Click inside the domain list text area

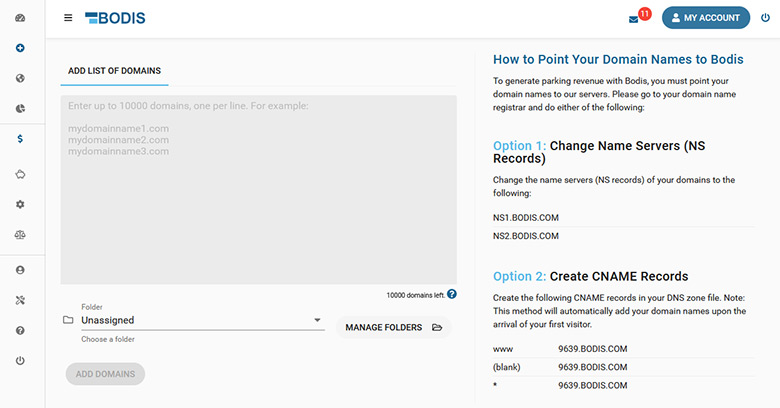pos(259,190)
